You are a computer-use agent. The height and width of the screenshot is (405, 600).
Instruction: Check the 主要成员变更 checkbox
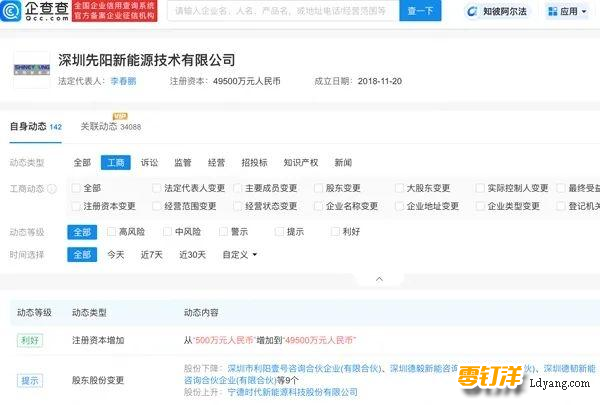click(x=238, y=188)
